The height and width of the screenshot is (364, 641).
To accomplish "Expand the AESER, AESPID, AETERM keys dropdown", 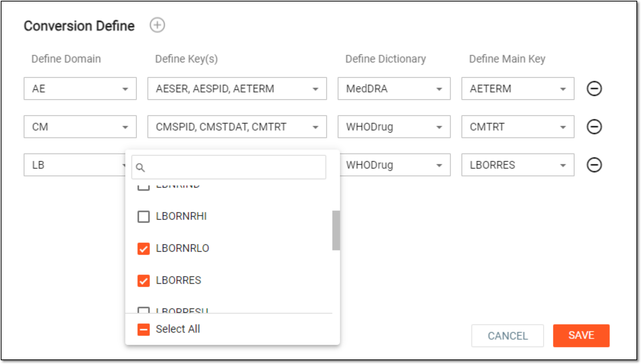I will click(x=237, y=89).
